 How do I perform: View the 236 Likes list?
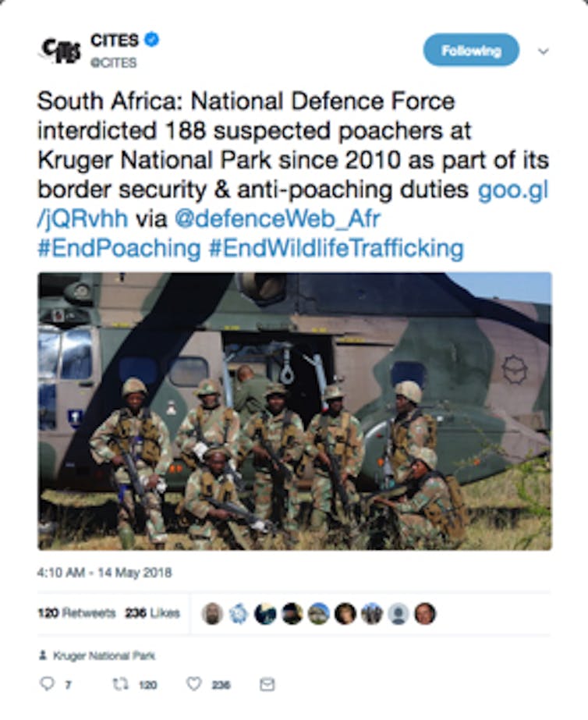[x=152, y=613]
